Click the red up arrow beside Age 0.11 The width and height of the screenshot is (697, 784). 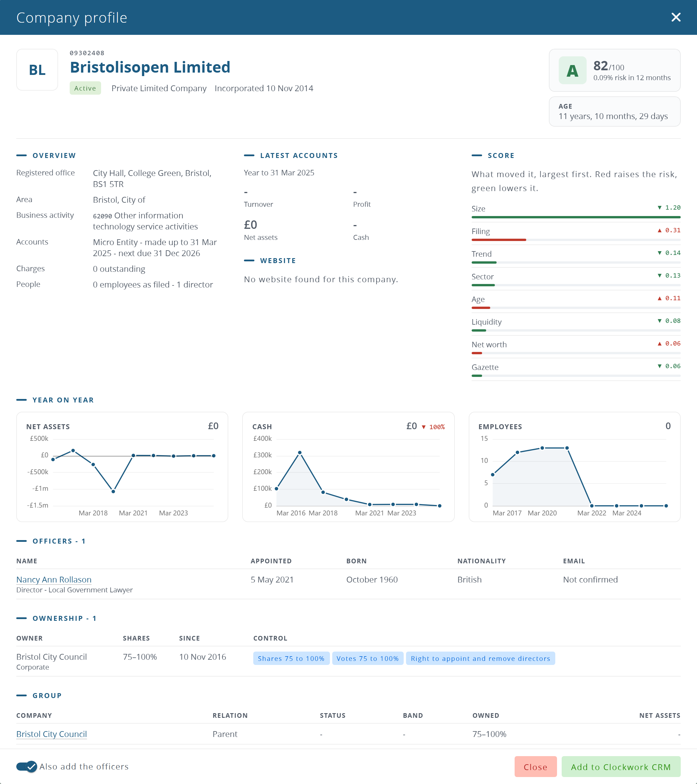[x=660, y=298]
